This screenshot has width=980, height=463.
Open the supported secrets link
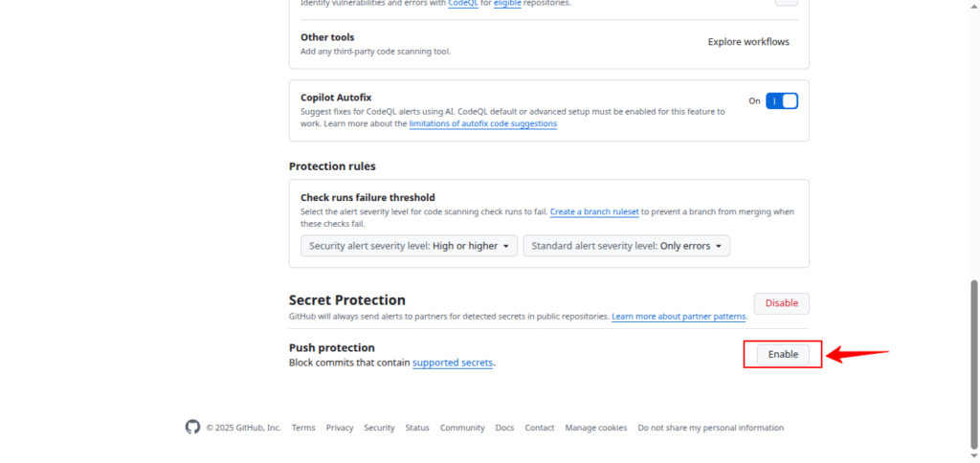point(453,364)
